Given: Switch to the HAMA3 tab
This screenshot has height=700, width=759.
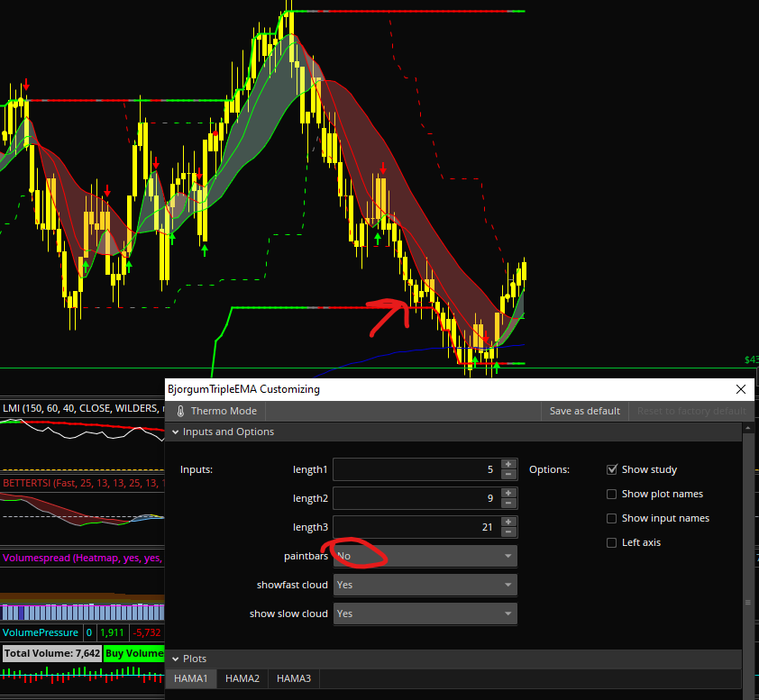Looking at the screenshot, I should click(x=294, y=678).
